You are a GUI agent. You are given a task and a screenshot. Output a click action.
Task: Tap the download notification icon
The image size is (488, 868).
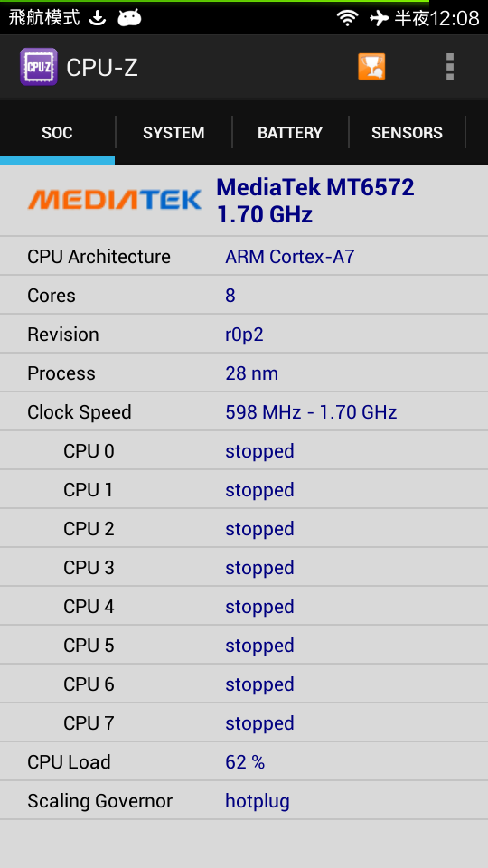point(98,18)
